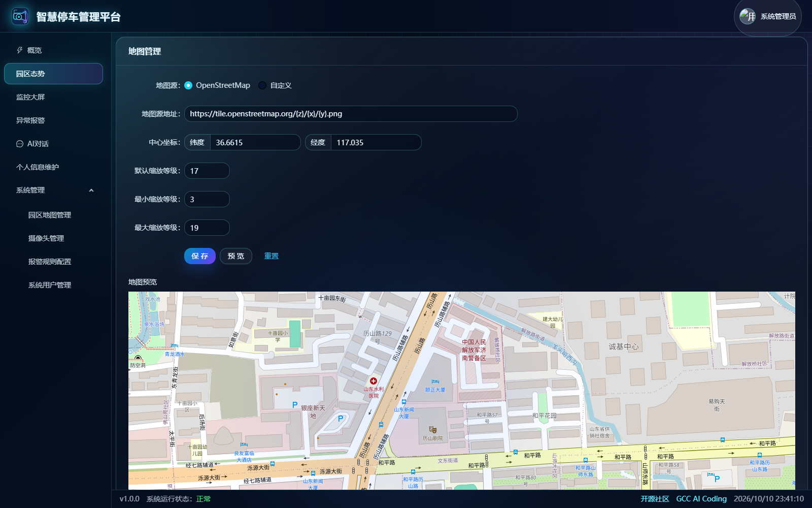Click the chat bubble icon beside AI对话
This screenshot has width=812, height=508.
tap(20, 144)
